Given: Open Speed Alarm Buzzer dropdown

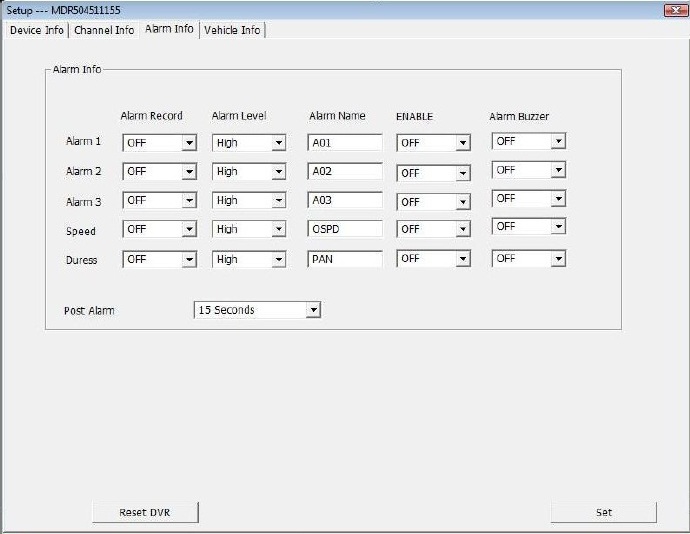Looking at the screenshot, I should tap(529, 226).
